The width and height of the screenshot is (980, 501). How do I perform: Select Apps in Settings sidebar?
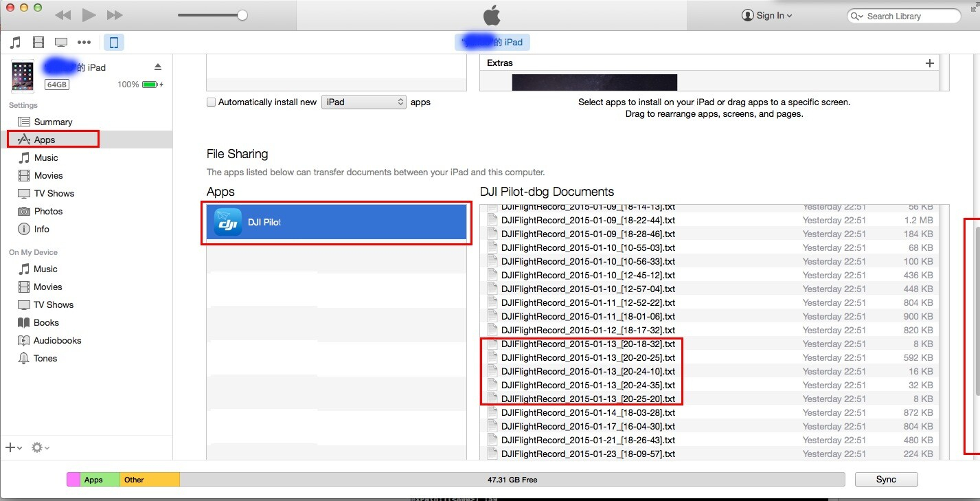point(45,140)
